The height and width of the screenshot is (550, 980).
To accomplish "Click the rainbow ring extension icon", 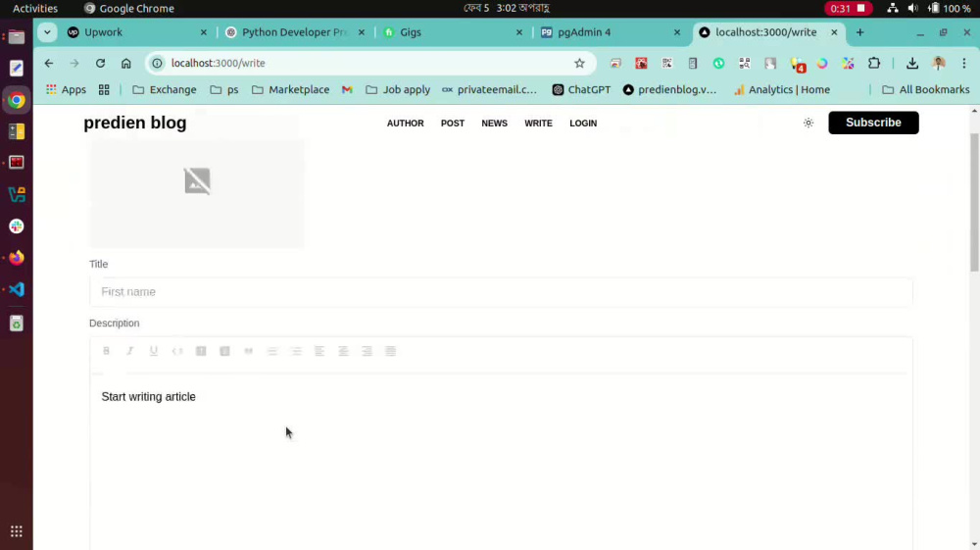I will point(822,63).
